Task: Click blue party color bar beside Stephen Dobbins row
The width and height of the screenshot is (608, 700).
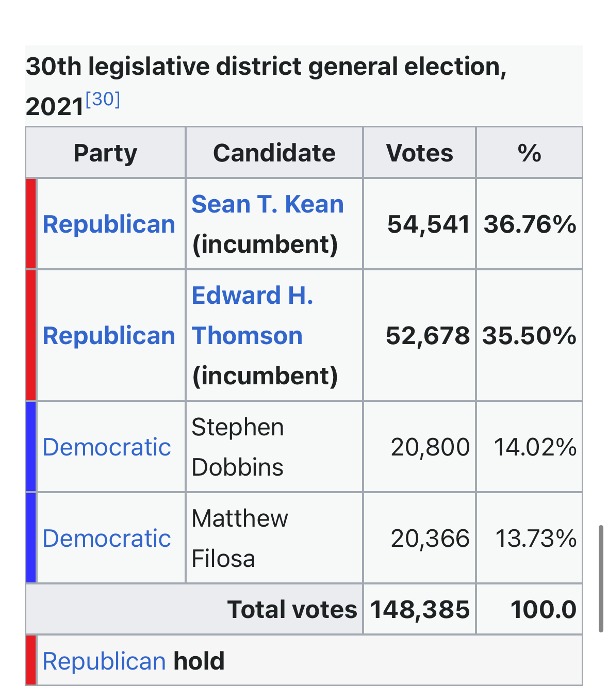Action: tap(31, 447)
